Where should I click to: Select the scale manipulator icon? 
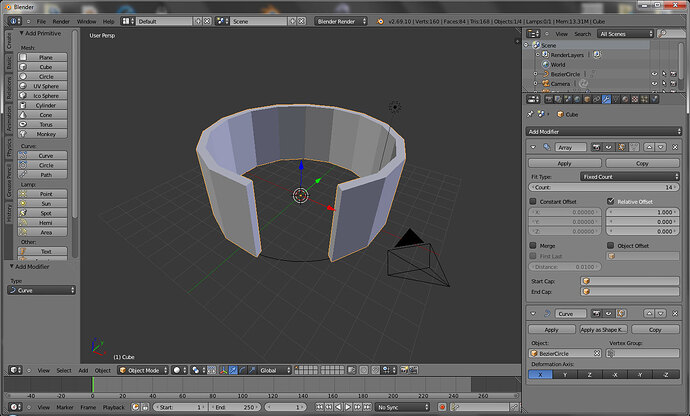252,370
